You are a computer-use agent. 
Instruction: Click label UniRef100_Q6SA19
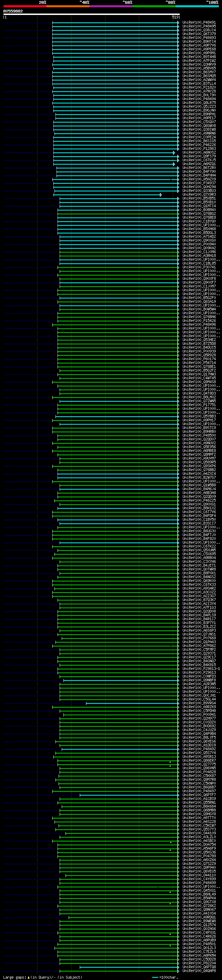point(199,302)
